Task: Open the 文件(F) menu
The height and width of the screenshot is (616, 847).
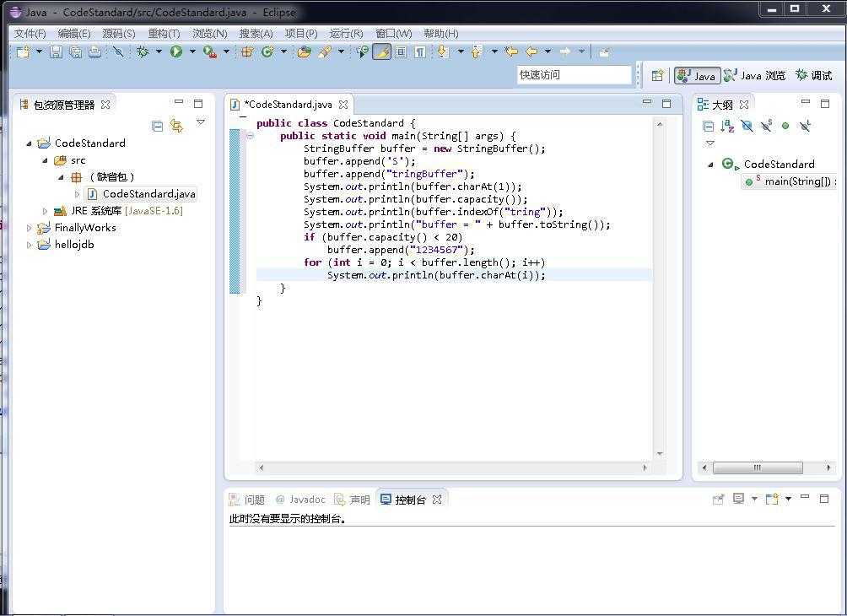Action: point(30,34)
